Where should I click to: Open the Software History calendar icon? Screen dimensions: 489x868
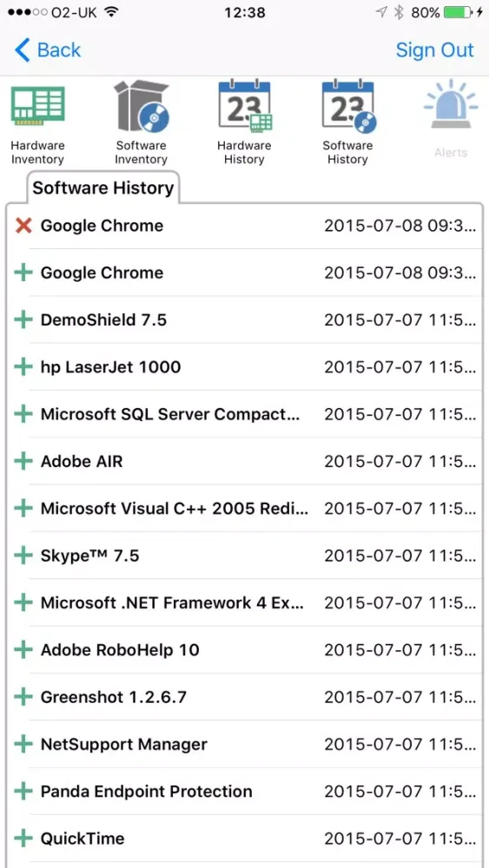coord(348,106)
